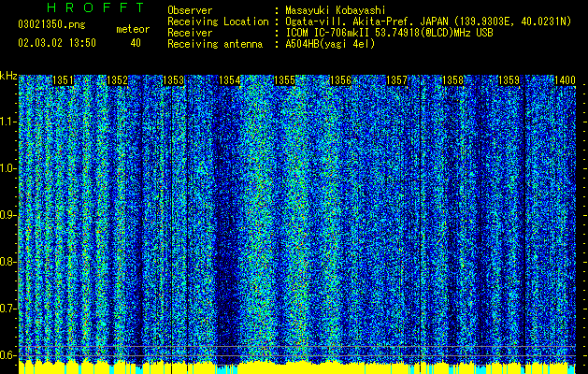Screen dimensions: 588x374
Task: Click the ICOM IC-706mkII receiver value
Action: click(389, 33)
